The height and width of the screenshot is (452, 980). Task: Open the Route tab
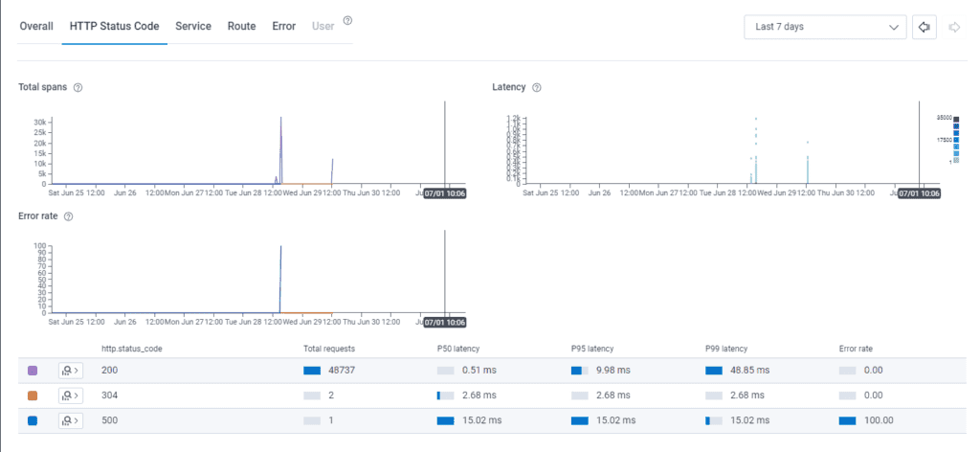241,26
